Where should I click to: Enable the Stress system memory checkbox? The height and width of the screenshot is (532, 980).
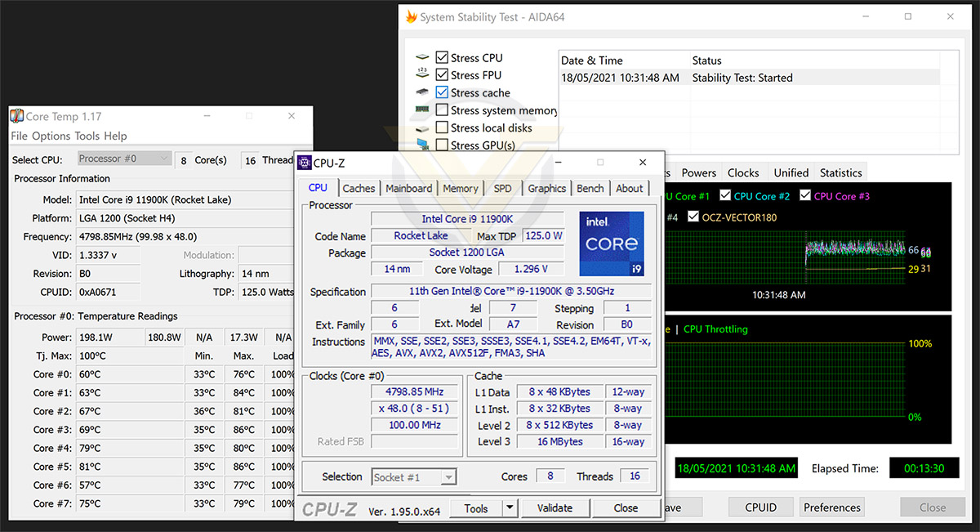click(442, 110)
